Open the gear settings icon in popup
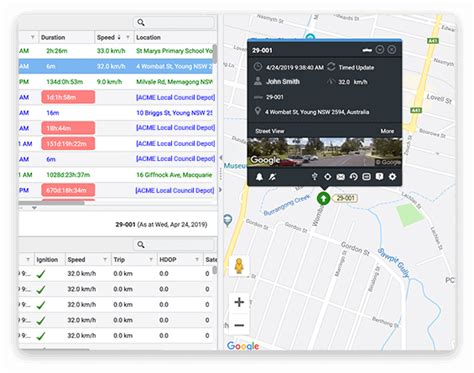Viewport: 474px width, 373px height. (392, 176)
